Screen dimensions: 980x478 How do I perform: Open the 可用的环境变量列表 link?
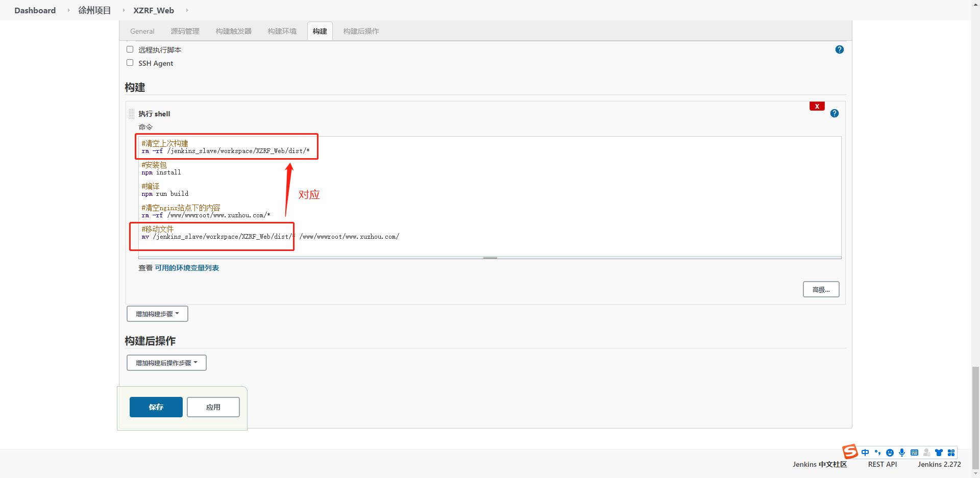pos(187,268)
